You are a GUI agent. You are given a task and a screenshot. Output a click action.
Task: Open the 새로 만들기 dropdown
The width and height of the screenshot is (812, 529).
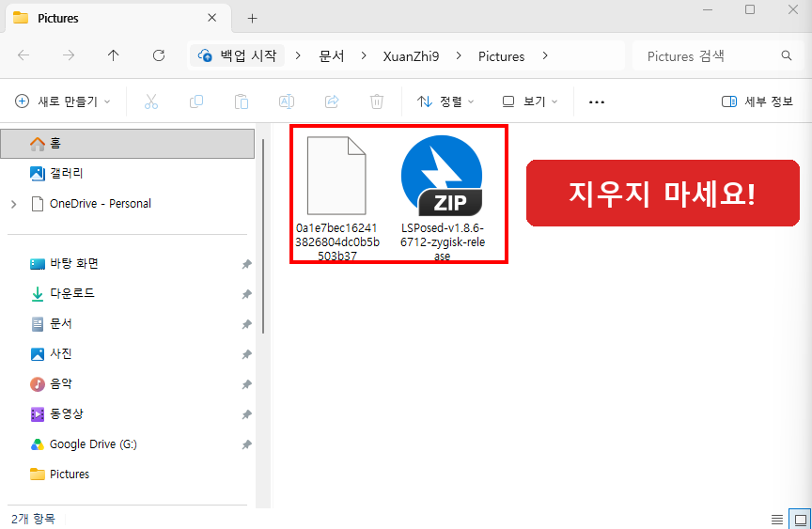coord(63,101)
